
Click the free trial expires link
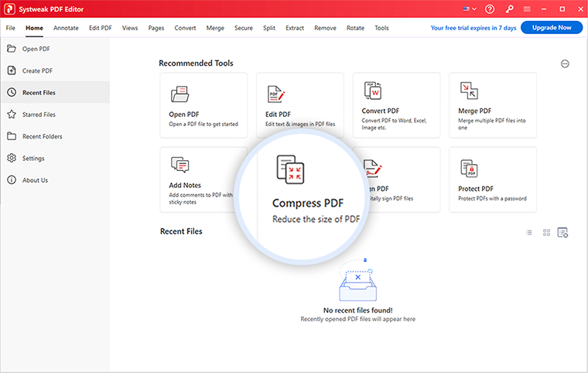pyautogui.click(x=473, y=28)
